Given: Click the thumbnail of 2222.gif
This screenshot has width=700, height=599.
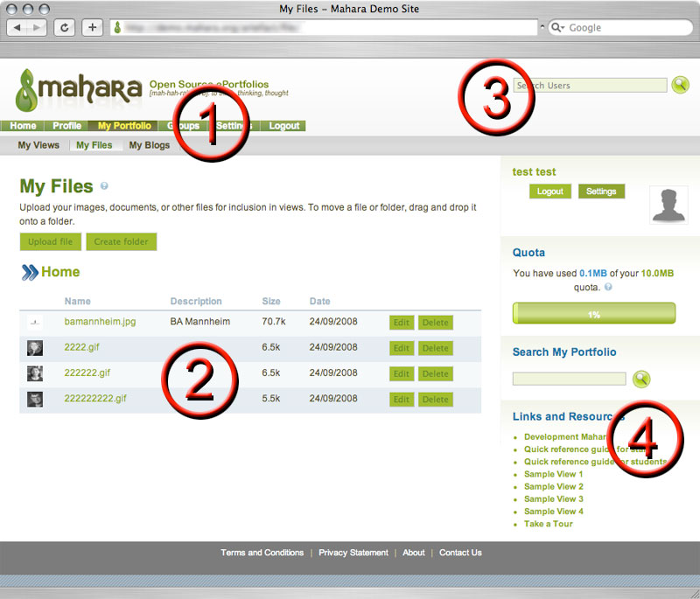Looking at the screenshot, I should click(x=35, y=347).
